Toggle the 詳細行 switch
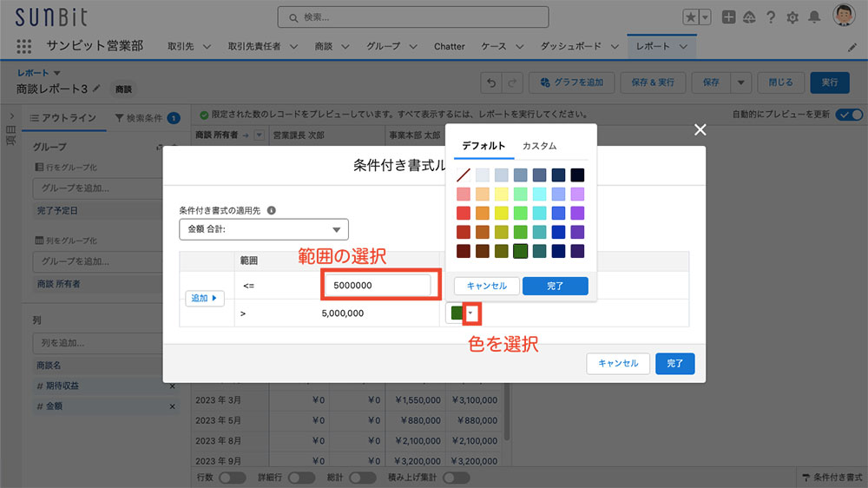868x488 pixels. pyautogui.click(x=301, y=478)
